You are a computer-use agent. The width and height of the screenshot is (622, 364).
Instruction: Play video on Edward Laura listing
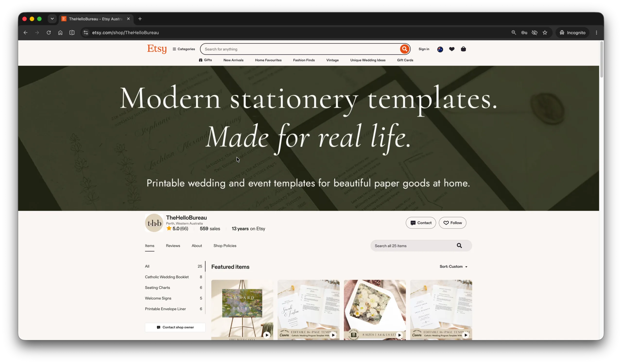pyautogui.click(x=267, y=335)
